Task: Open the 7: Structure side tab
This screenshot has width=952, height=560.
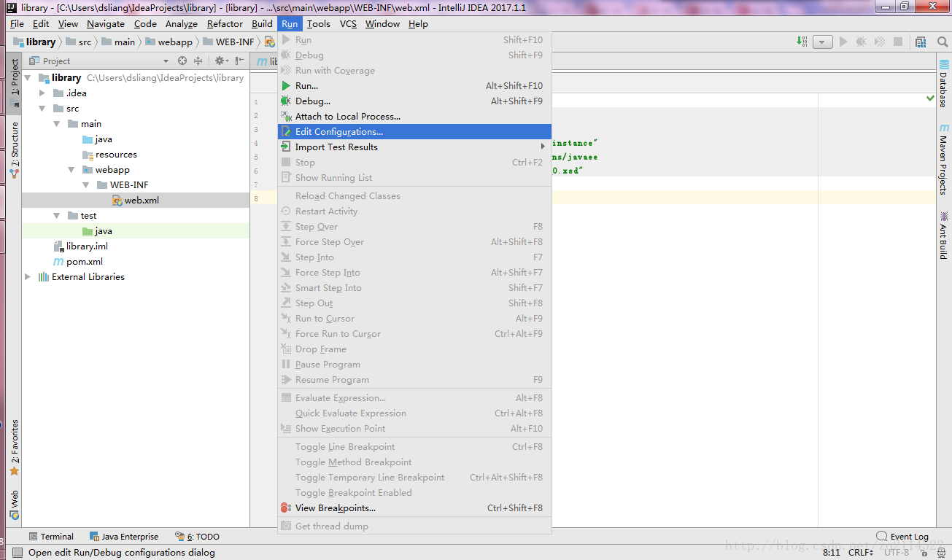Action: point(15,150)
